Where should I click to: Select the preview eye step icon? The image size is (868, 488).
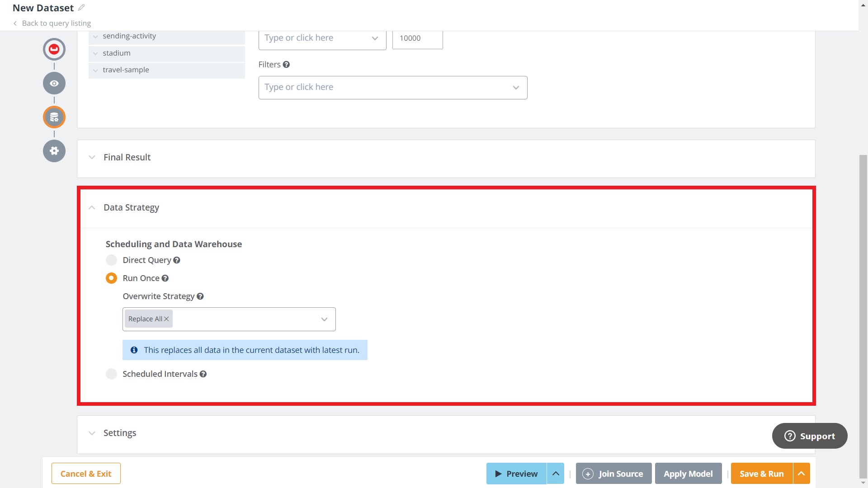54,83
